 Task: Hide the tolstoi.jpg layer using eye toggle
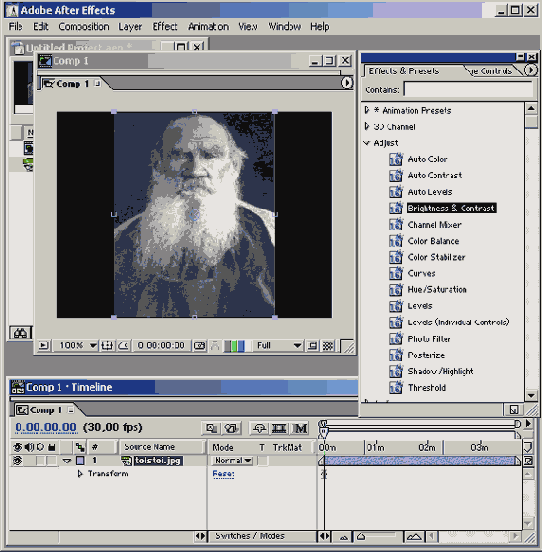[x=17, y=460]
